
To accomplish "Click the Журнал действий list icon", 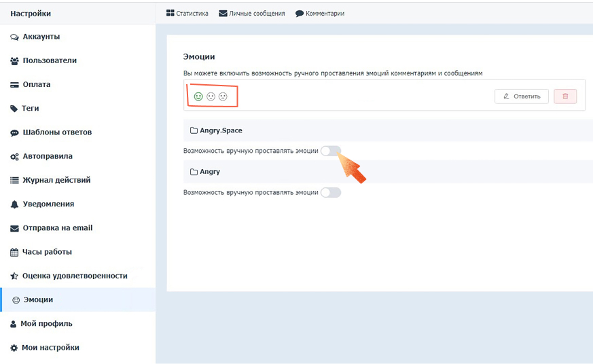I will pos(14,180).
